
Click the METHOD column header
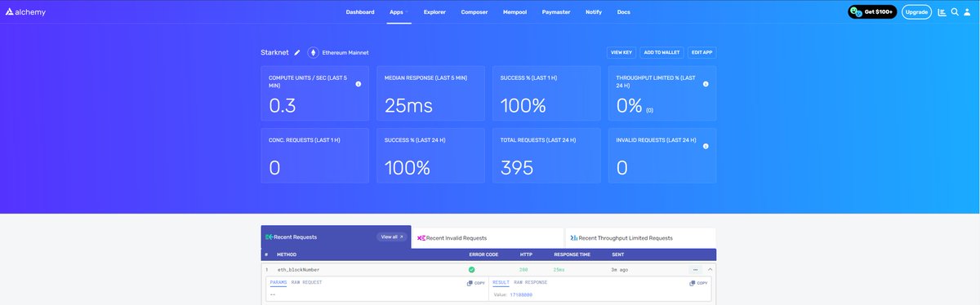[287, 254]
